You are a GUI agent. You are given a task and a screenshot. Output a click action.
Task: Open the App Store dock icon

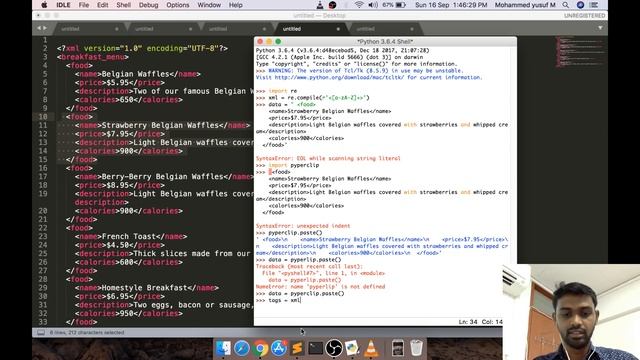tap(278, 349)
